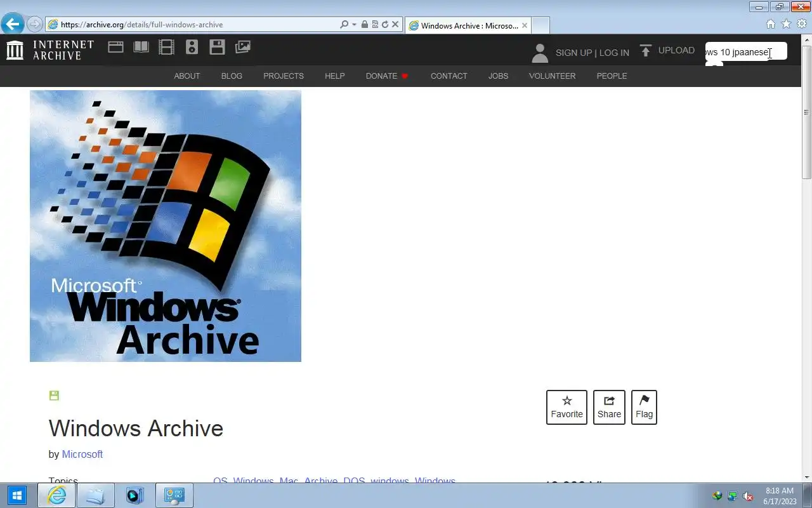Viewport: 812px width, 508px height.
Task: Click the user avatar icon
Action: tap(540, 53)
